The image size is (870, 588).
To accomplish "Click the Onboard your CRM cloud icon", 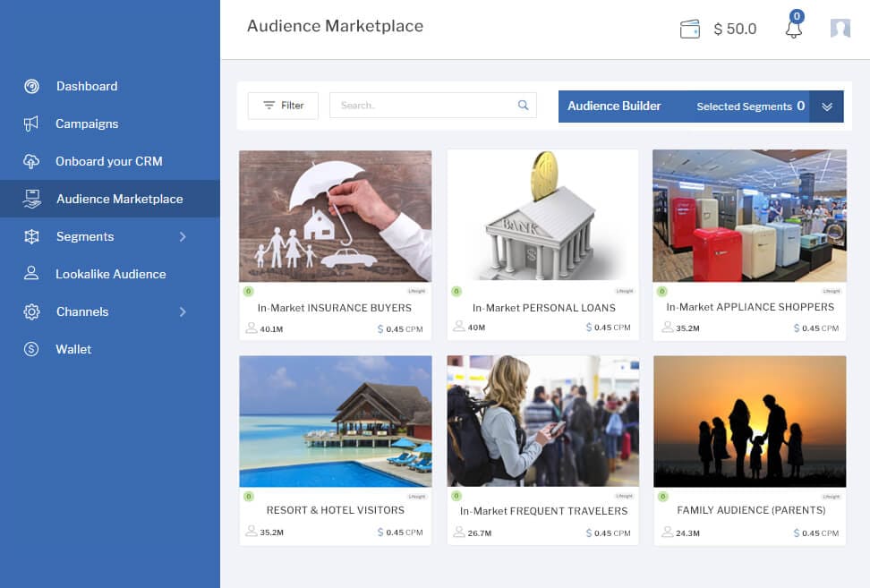I will [x=31, y=161].
